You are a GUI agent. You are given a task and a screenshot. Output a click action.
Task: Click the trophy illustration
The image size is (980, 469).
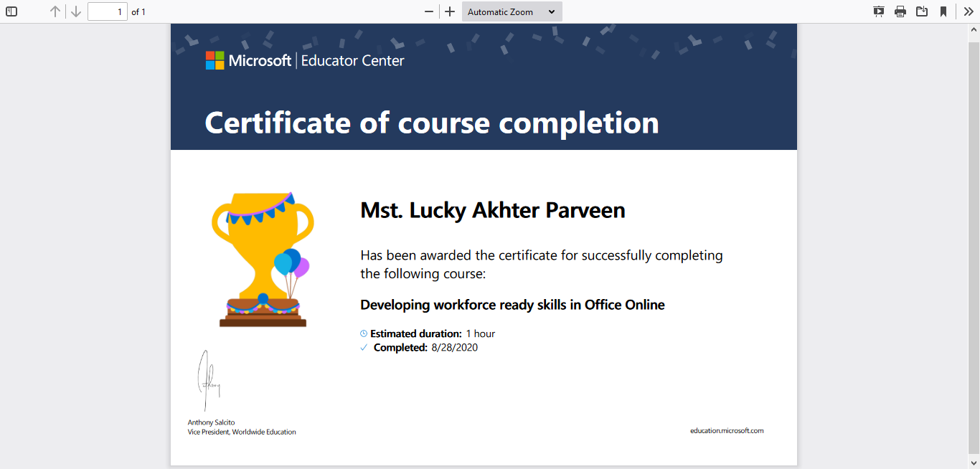pyautogui.click(x=263, y=259)
